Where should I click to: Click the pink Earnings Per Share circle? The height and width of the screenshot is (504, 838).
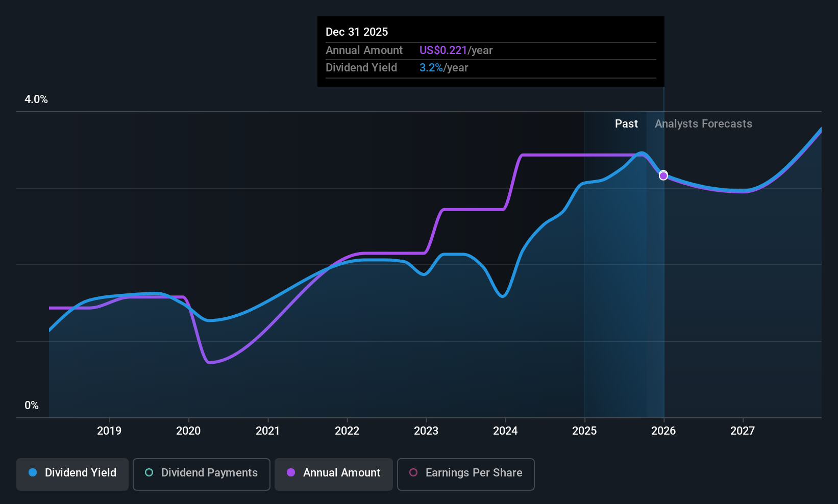point(413,472)
